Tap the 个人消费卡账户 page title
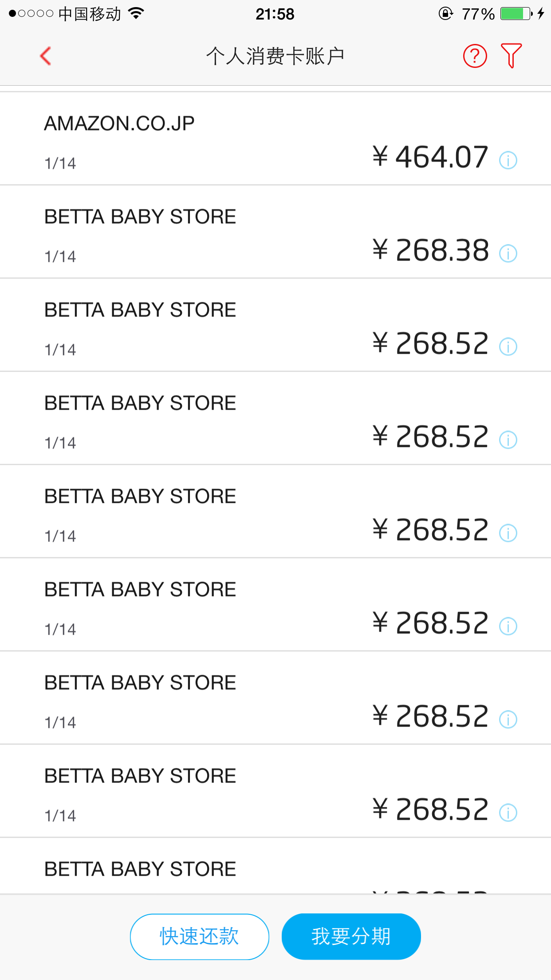551x980 pixels. coord(275,56)
